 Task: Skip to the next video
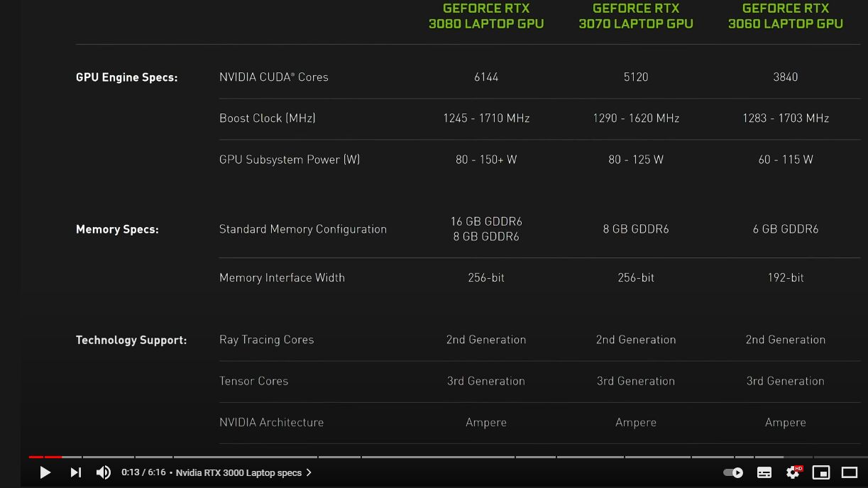point(75,472)
